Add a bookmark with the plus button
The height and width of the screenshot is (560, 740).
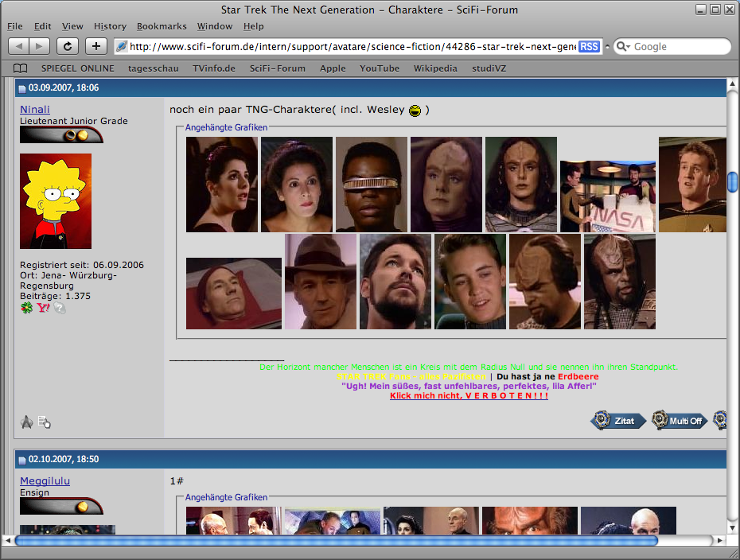95,47
